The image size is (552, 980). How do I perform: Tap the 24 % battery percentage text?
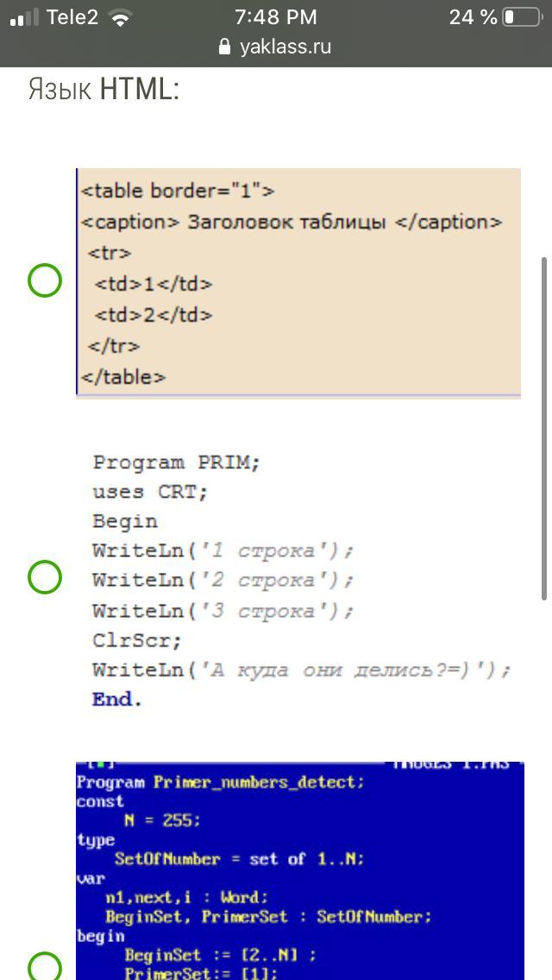tap(473, 17)
